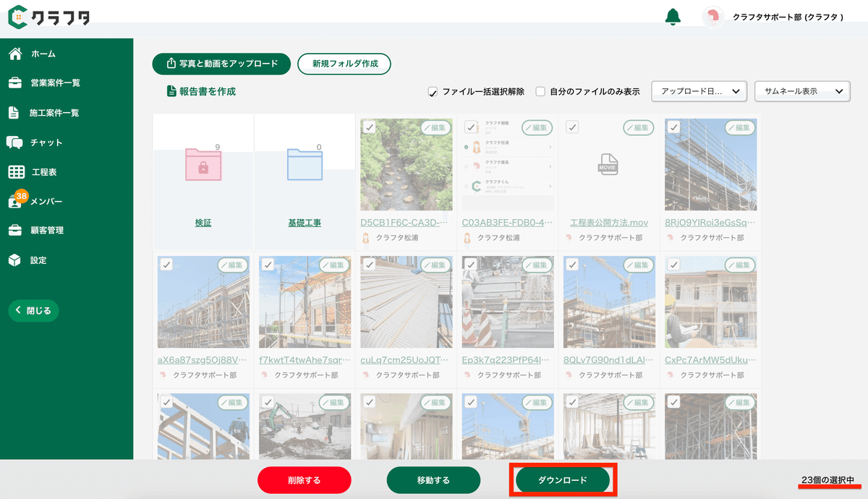Click the 顧客管理 briefcase icon
This screenshot has height=499, width=868.
(x=14, y=231)
